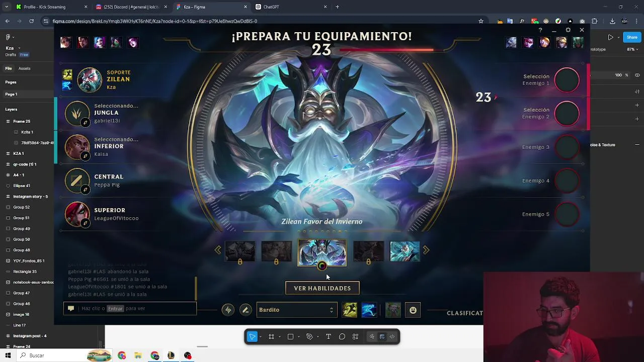
Task: Select the Ghost summoner spell icon in bottom bar
Action: 350,310
